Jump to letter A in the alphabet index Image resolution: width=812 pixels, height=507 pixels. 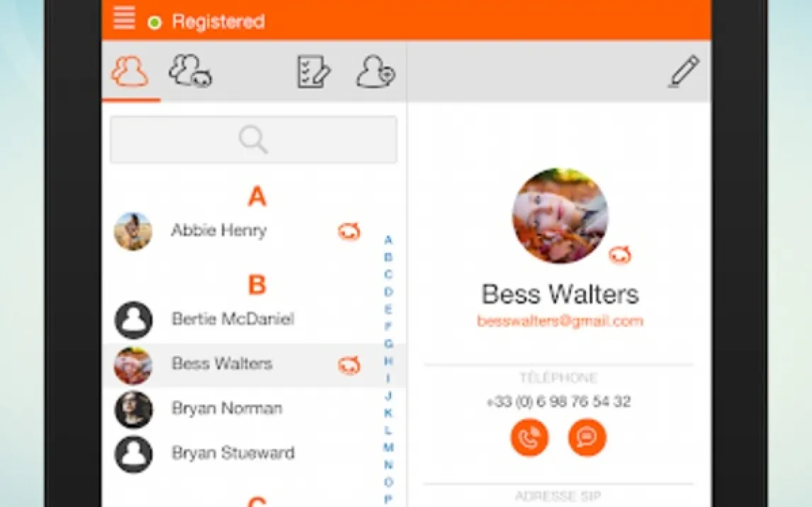pyautogui.click(x=388, y=240)
